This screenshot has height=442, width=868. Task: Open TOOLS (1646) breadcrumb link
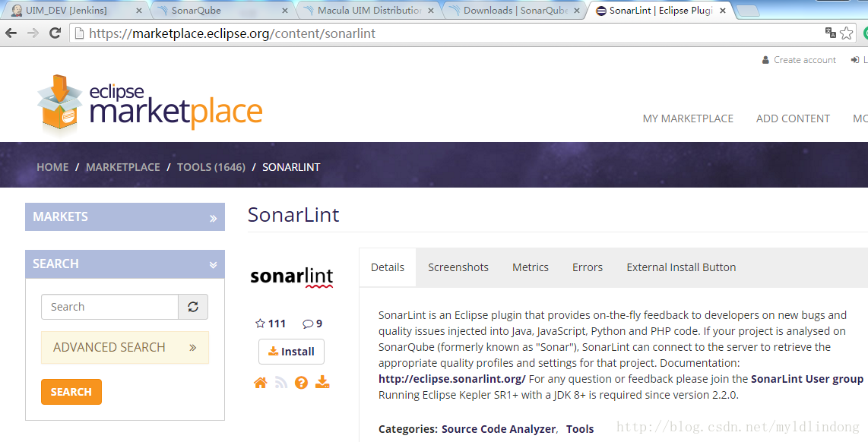[x=211, y=167]
